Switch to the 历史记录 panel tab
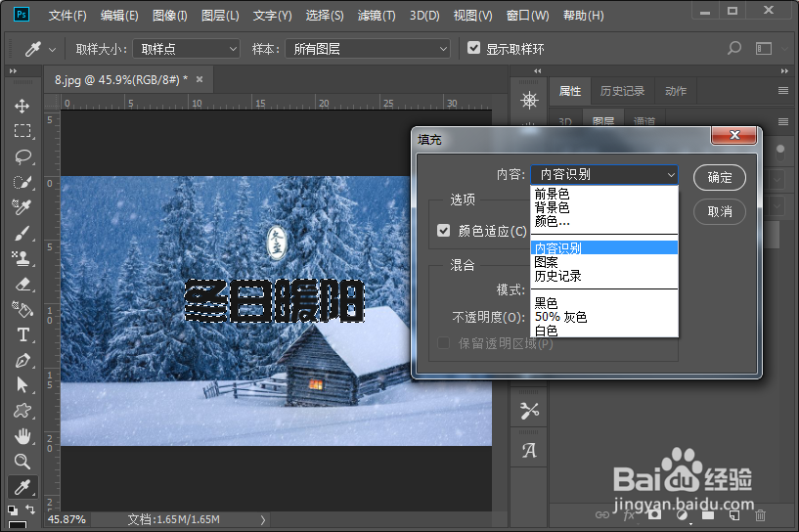 (x=622, y=91)
